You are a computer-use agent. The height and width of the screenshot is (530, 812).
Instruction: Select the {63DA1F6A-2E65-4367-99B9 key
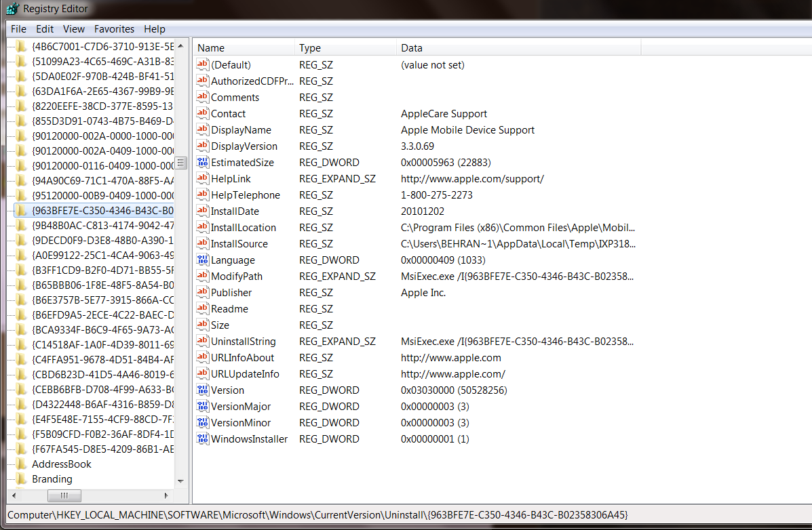tap(102, 91)
